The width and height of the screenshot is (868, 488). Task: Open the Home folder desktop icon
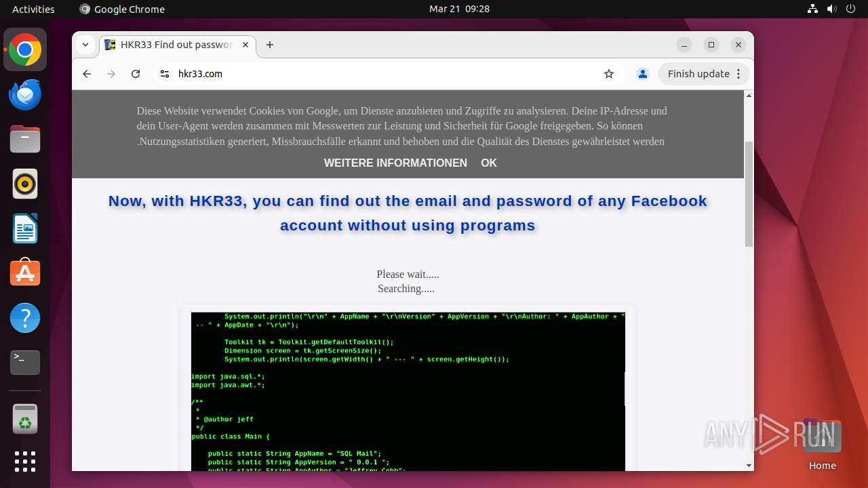(x=822, y=445)
